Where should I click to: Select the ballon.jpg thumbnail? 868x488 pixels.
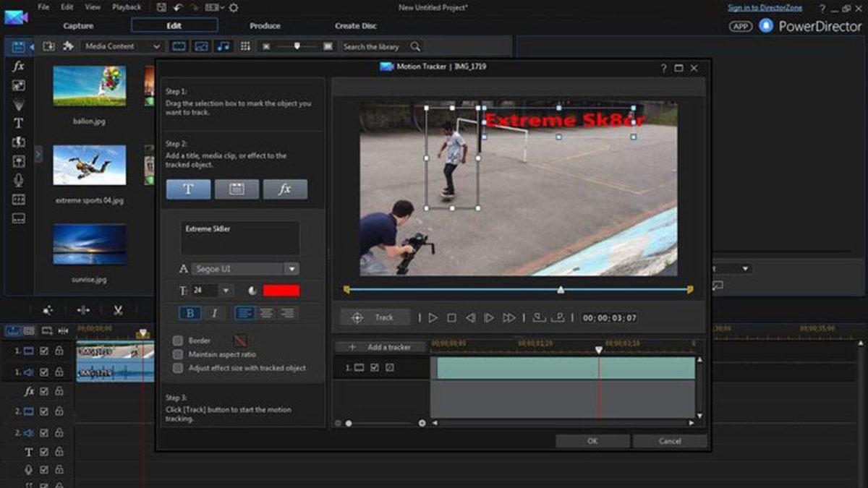[89, 85]
